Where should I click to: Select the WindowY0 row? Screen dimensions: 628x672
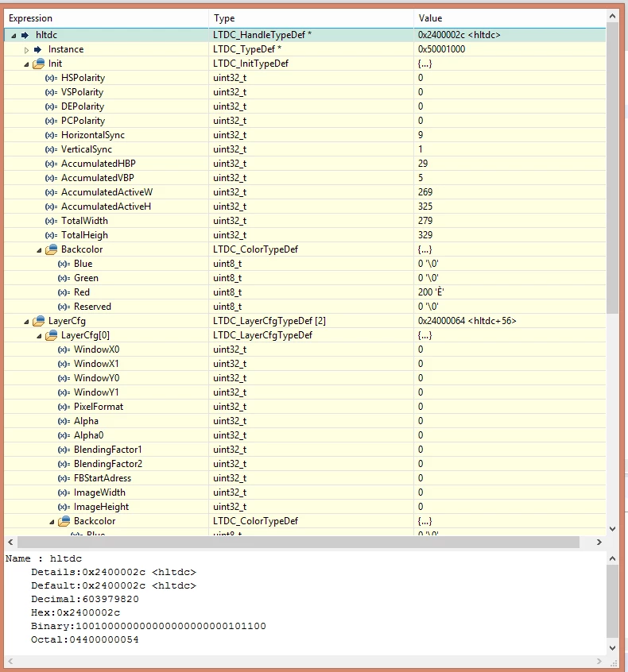click(x=305, y=378)
